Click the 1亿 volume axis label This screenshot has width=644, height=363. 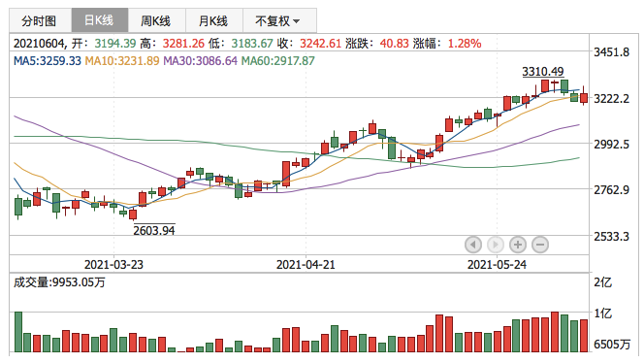coord(603,313)
